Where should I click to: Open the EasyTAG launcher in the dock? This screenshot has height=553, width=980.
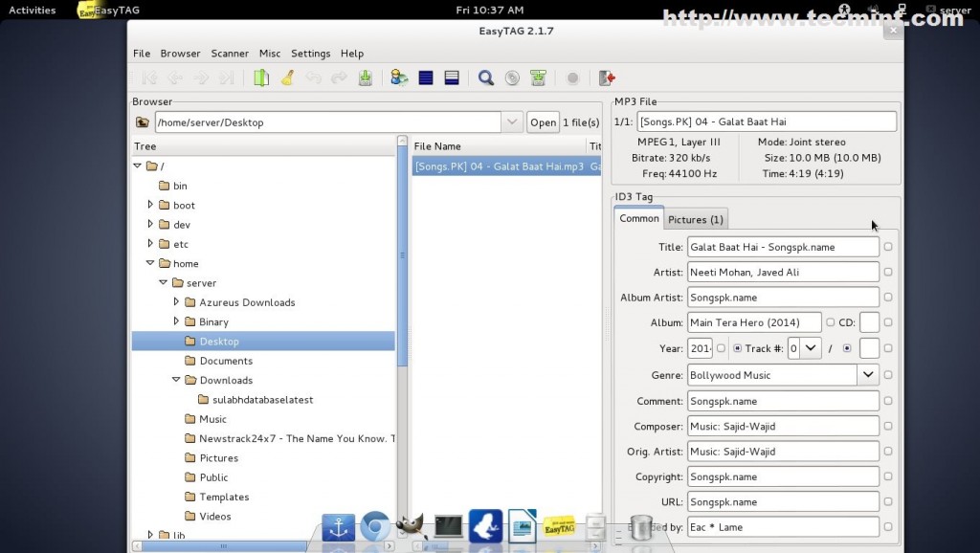tap(560, 526)
